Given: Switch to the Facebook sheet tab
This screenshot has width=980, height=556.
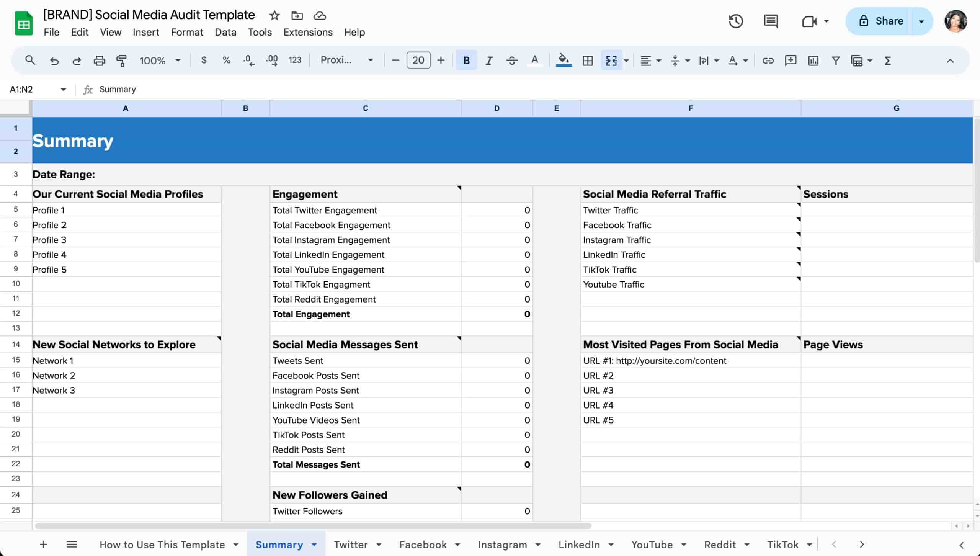Looking at the screenshot, I should click(423, 544).
